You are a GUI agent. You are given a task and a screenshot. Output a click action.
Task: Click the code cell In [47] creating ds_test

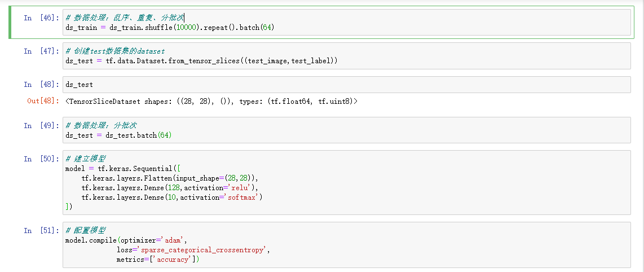point(347,56)
